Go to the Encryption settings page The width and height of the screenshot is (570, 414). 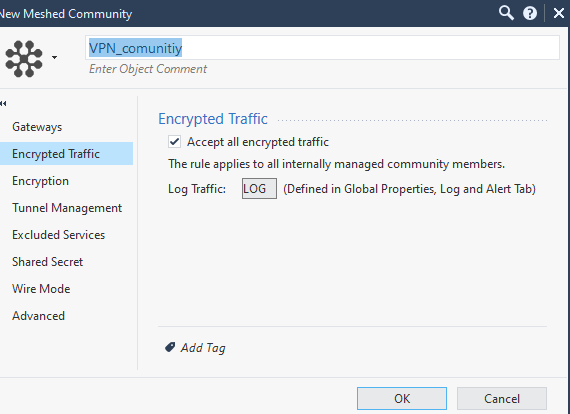(x=40, y=181)
